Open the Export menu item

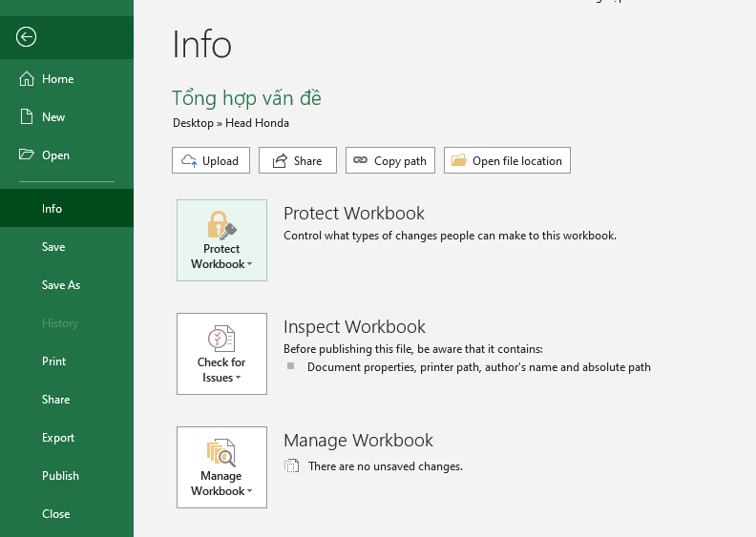[x=58, y=438]
